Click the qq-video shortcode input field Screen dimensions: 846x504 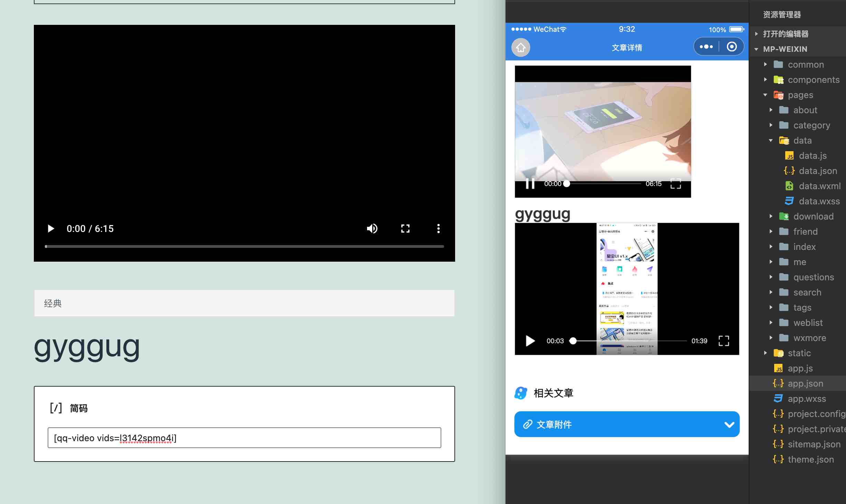244,438
